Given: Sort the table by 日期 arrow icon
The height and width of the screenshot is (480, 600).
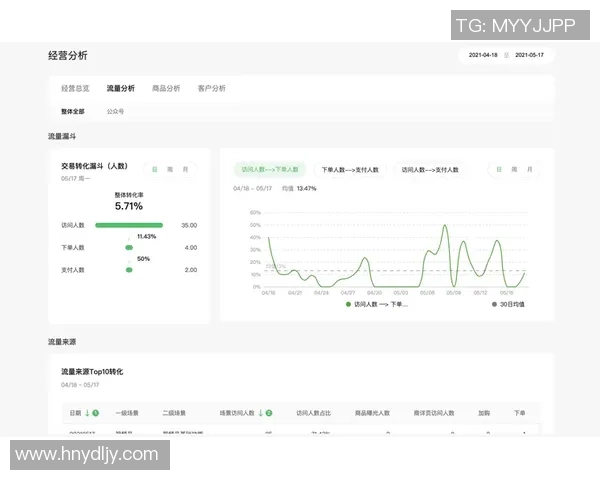Looking at the screenshot, I should click(87, 412).
